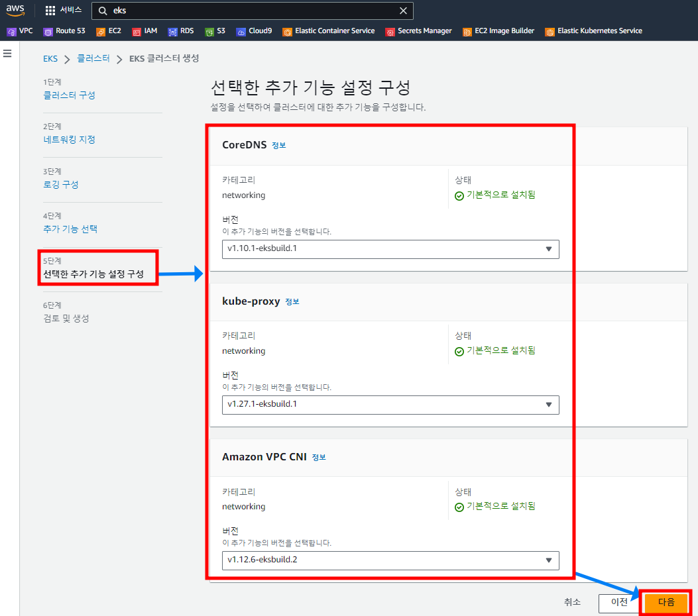Open the Secrets Manager shortcut
Screen dimensions: 698x616
coord(418,31)
